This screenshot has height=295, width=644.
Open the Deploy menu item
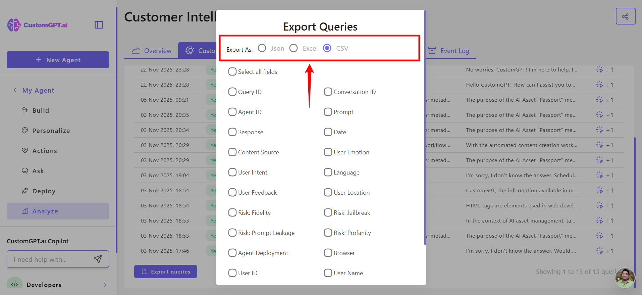58,191
